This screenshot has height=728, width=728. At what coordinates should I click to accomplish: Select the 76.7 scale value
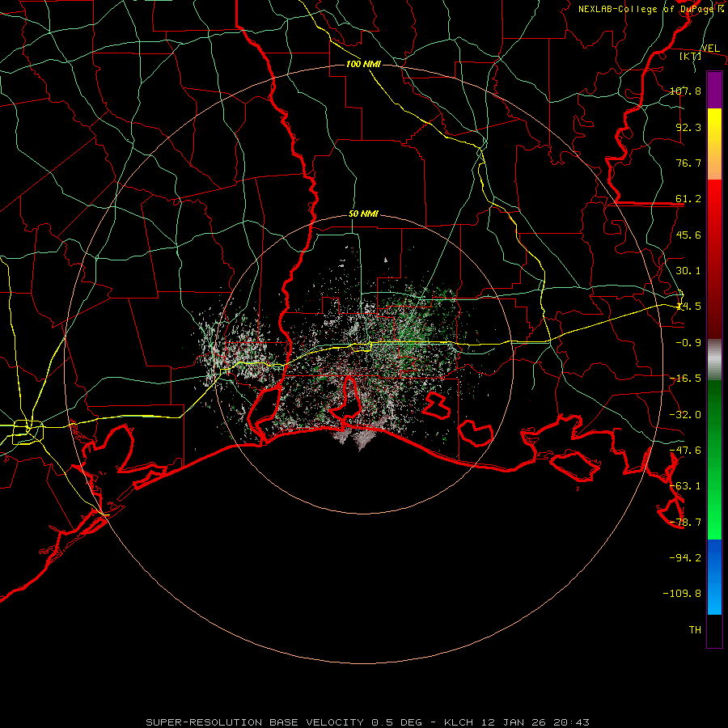point(688,163)
